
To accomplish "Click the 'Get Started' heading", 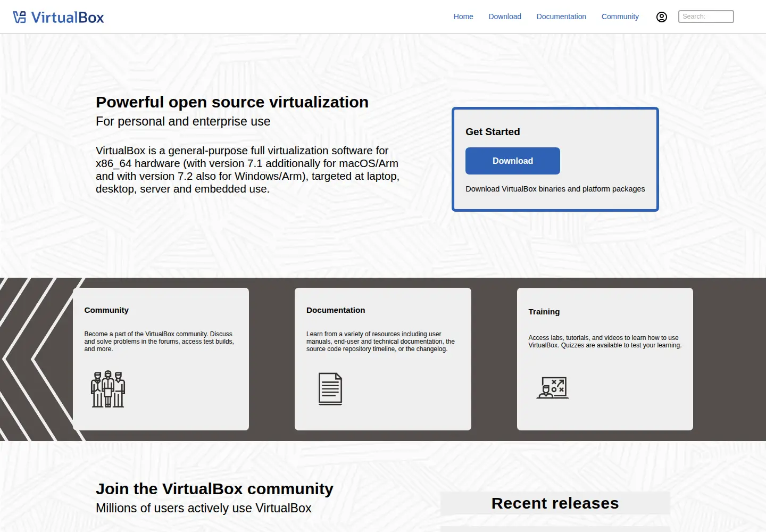I will (493, 132).
